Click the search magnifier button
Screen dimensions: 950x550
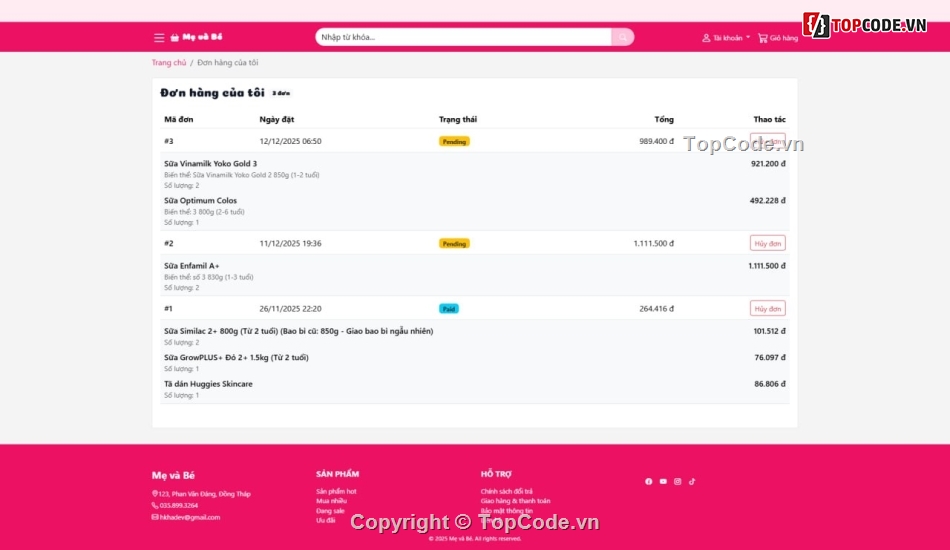tap(623, 37)
